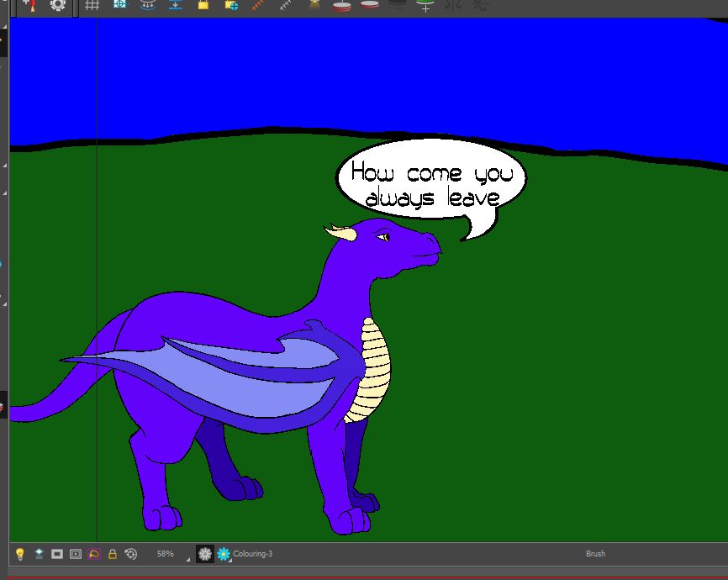The image size is (728, 580).
Task: Click the stacked red discs icon
Action: coord(342,6)
